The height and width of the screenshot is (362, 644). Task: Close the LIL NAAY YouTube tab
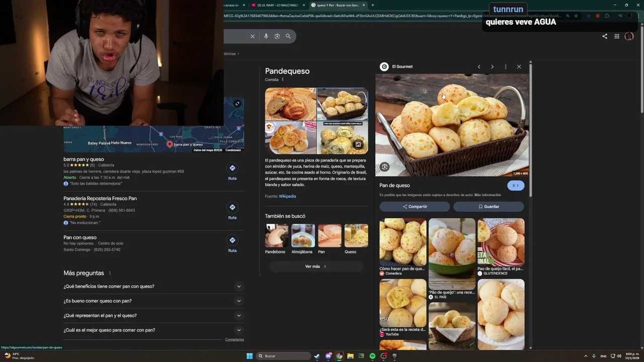[304, 5]
